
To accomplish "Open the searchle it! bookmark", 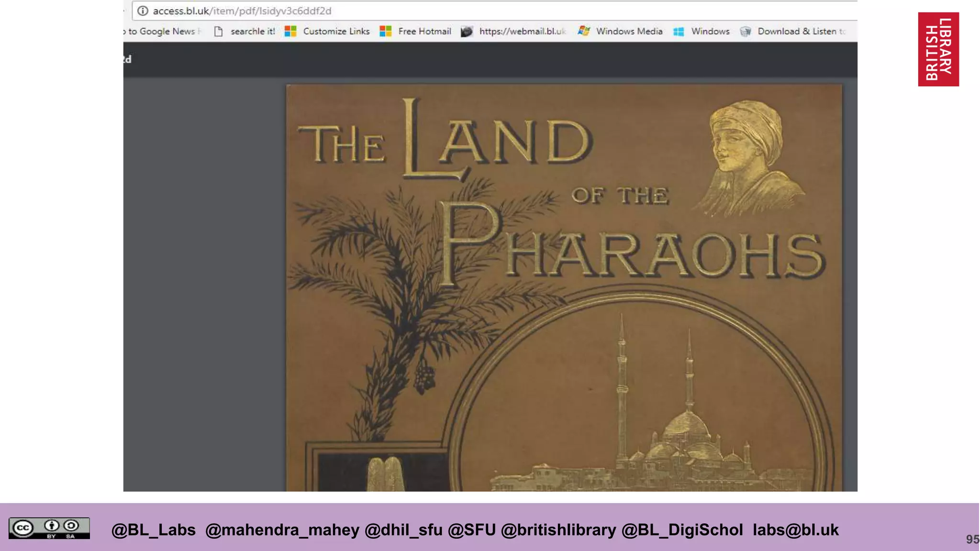I will coord(253,31).
